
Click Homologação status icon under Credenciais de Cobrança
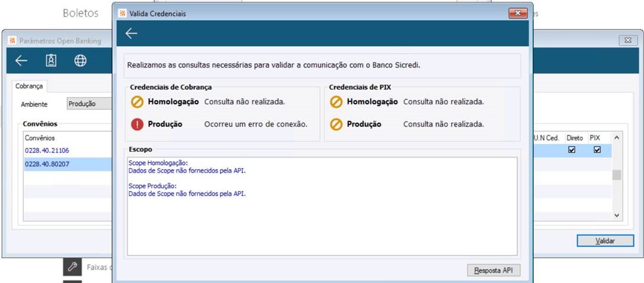[137, 102]
